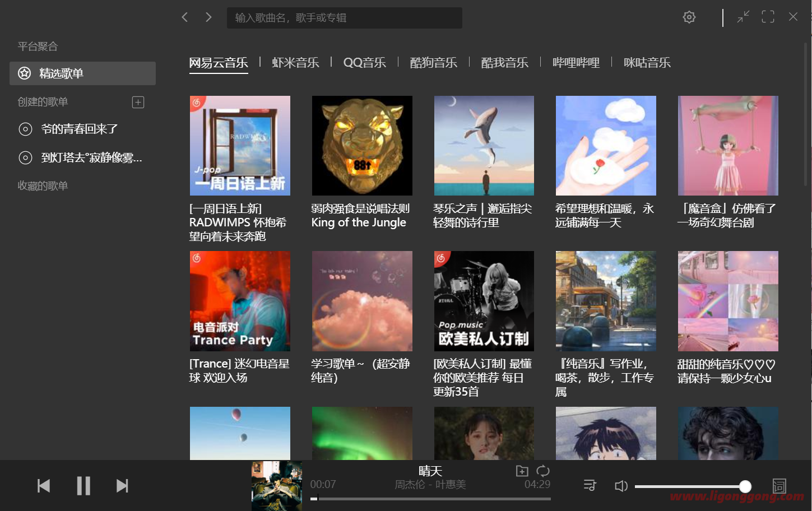The width and height of the screenshot is (812, 511).
Task: Open the whale cover for 琴乐之声
Action: [484, 146]
